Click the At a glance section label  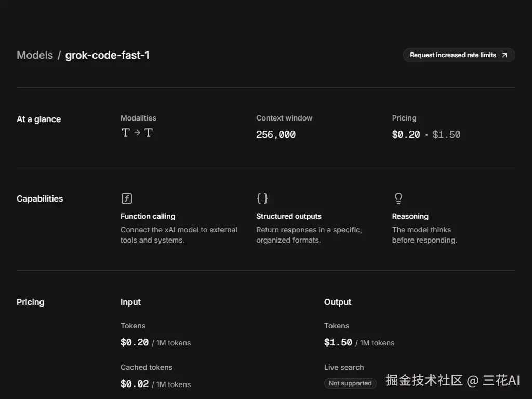click(38, 119)
